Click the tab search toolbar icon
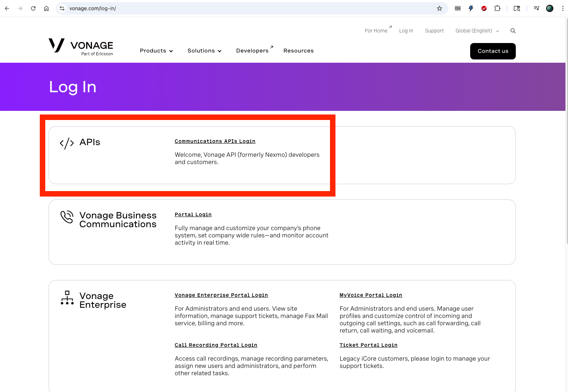The image size is (568, 392). pyautogui.click(x=517, y=8)
